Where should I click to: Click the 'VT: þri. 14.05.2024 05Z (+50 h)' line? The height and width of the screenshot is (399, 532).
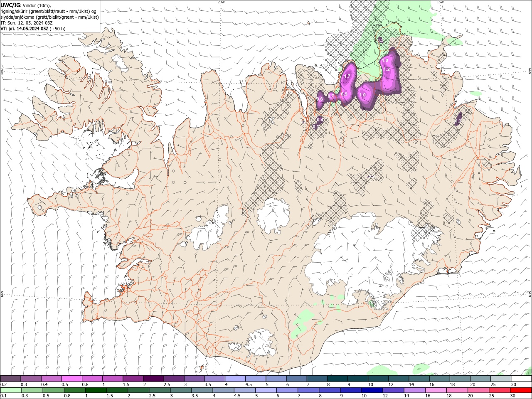[33, 29]
